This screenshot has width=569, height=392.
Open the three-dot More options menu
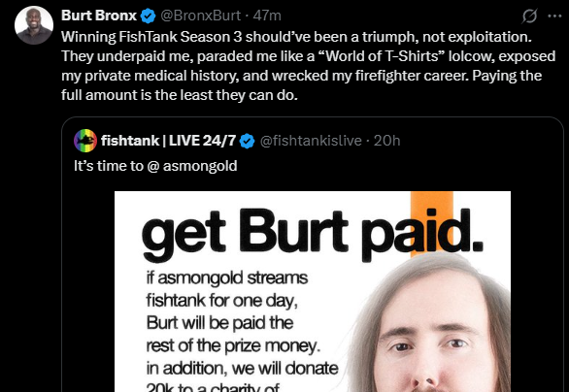coord(554,16)
